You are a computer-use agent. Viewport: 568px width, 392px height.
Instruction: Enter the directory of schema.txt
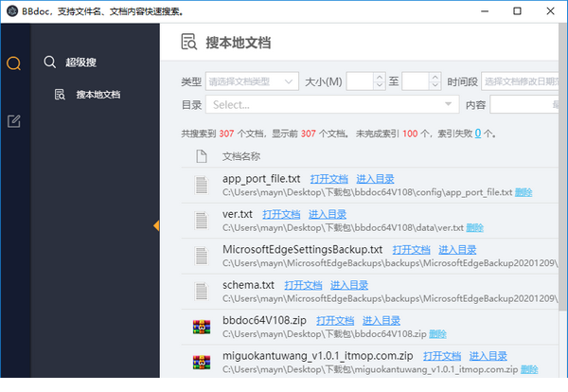point(348,285)
